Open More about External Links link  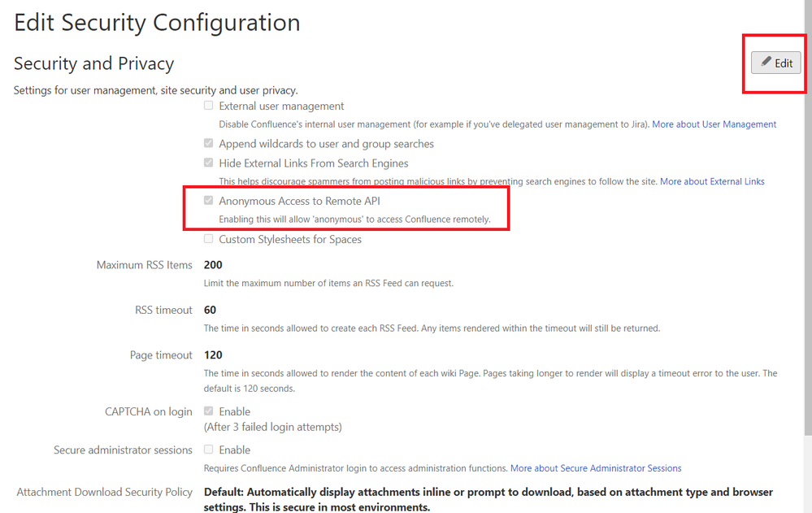click(712, 181)
